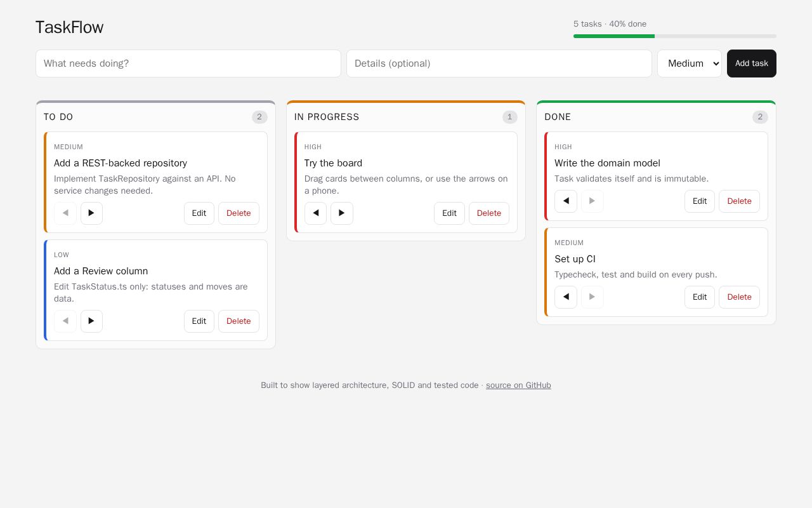Open the source on GitHub link
This screenshot has height=508, width=812.
518,385
